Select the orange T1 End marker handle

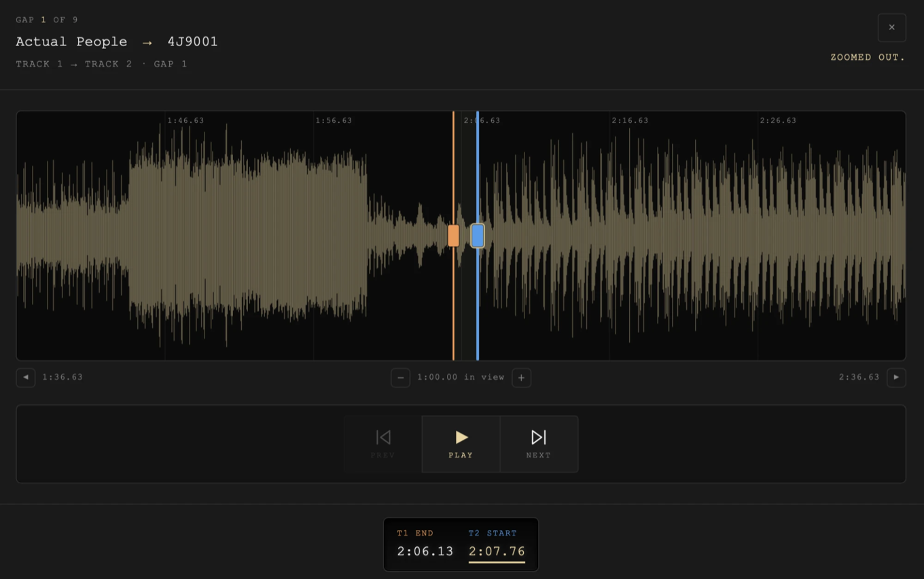pos(453,236)
